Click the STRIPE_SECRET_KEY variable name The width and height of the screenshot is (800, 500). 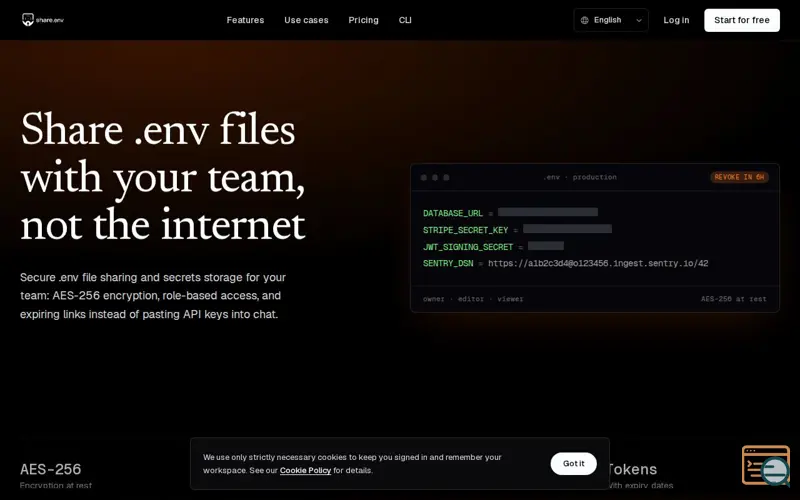tap(465, 230)
